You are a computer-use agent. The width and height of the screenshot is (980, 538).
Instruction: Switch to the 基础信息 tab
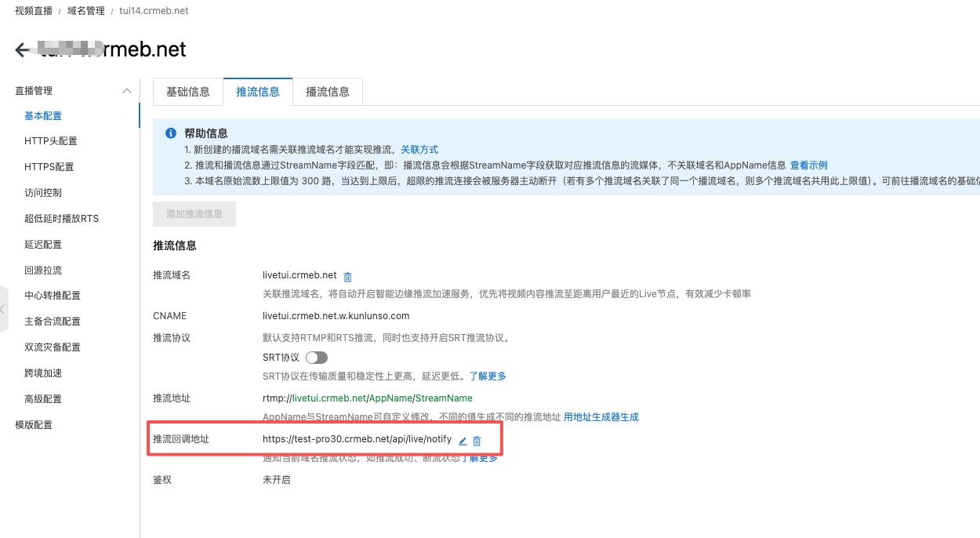click(x=188, y=92)
